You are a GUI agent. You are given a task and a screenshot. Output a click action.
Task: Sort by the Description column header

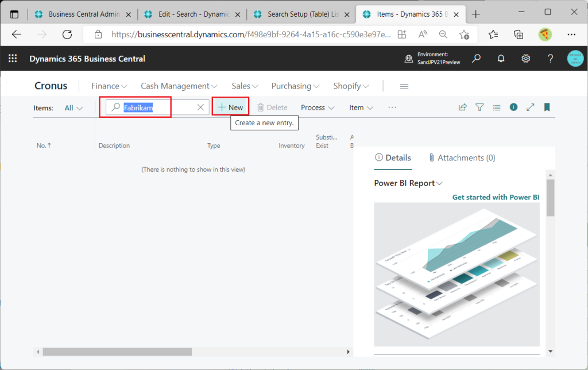coord(114,145)
